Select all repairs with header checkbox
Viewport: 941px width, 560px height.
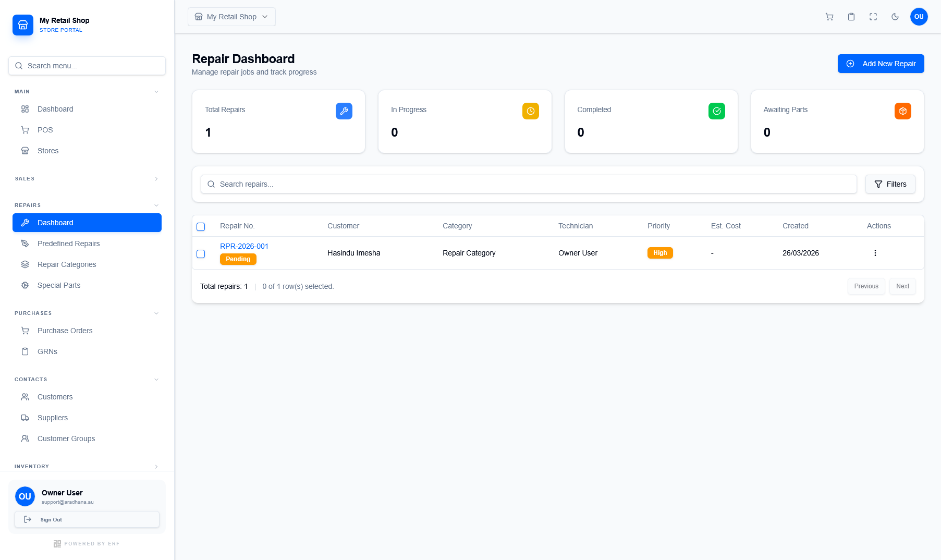[201, 227]
